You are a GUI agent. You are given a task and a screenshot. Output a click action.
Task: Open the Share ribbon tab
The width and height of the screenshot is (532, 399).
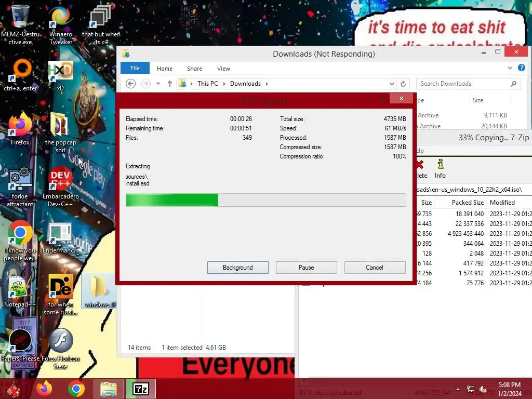pos(194,69)
